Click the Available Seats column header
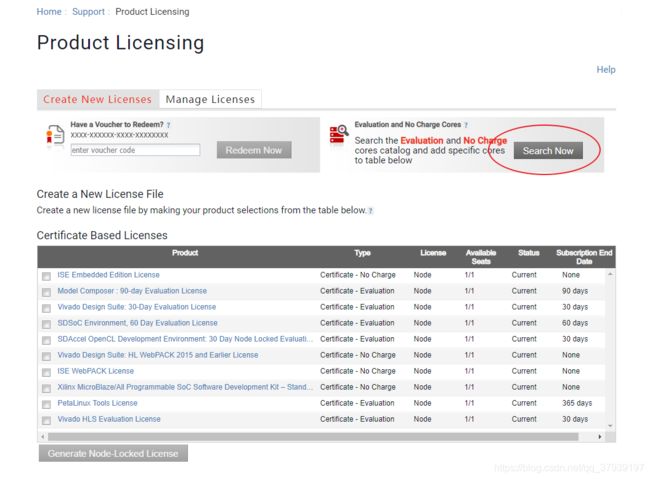Viewport: 650px width, 479px height. 481,257
